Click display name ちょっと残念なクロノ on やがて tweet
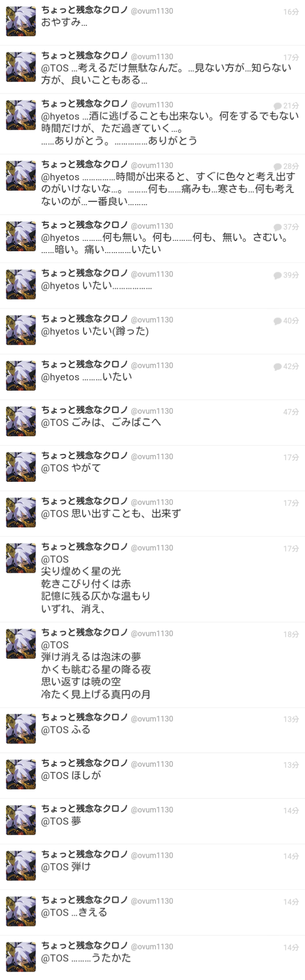This screenshot has width=305, height=980. pos(85,455)
